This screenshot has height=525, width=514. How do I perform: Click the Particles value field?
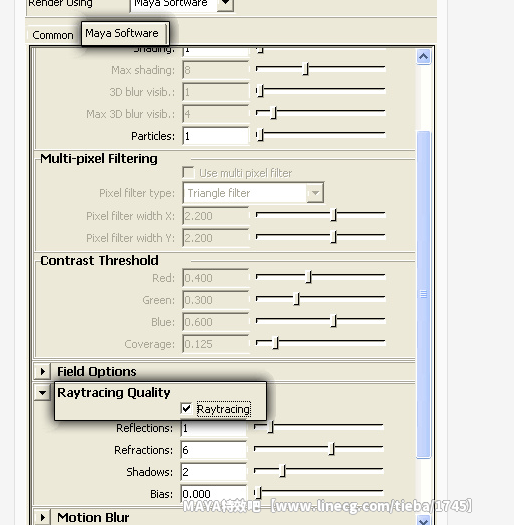[216, 136]
